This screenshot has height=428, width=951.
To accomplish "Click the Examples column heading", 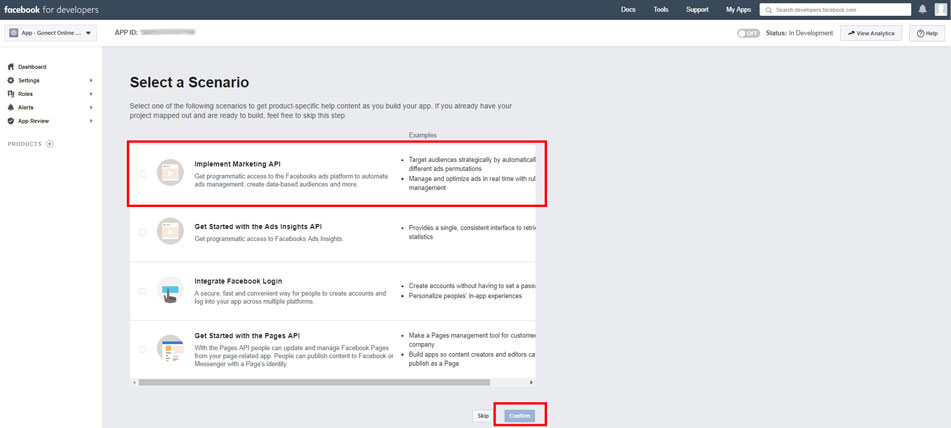I will pyautogui.click(x=423, y=135).
